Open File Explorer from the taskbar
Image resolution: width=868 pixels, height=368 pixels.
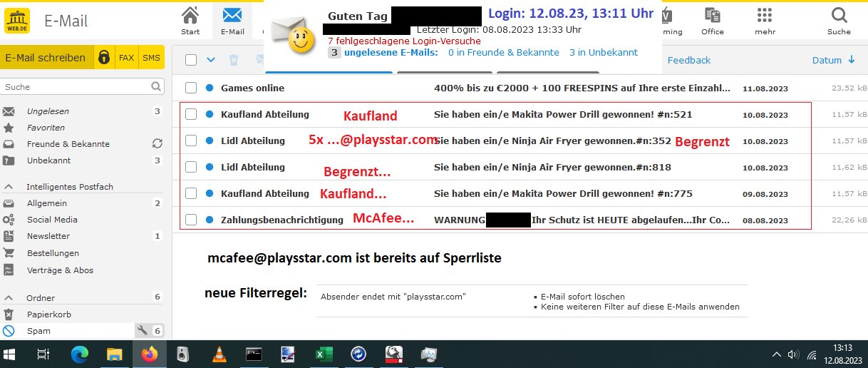(x=114, y=354)
